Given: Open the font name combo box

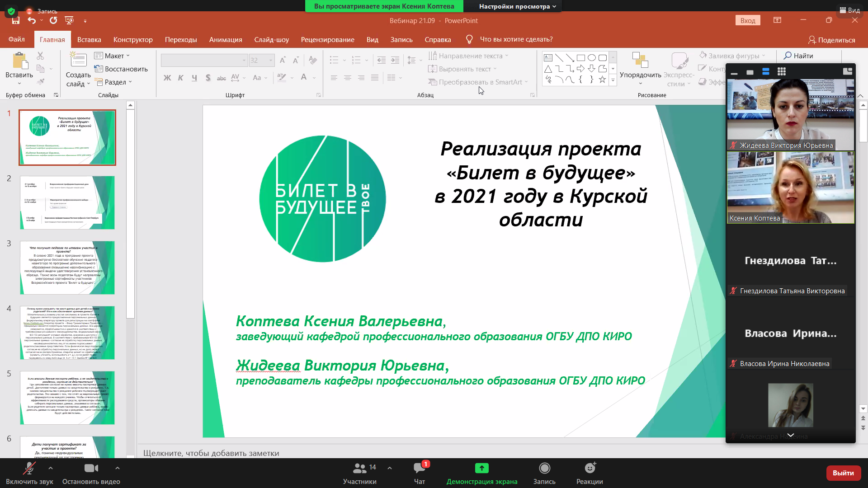Looking at the screenshot, I should coord(204,60).
